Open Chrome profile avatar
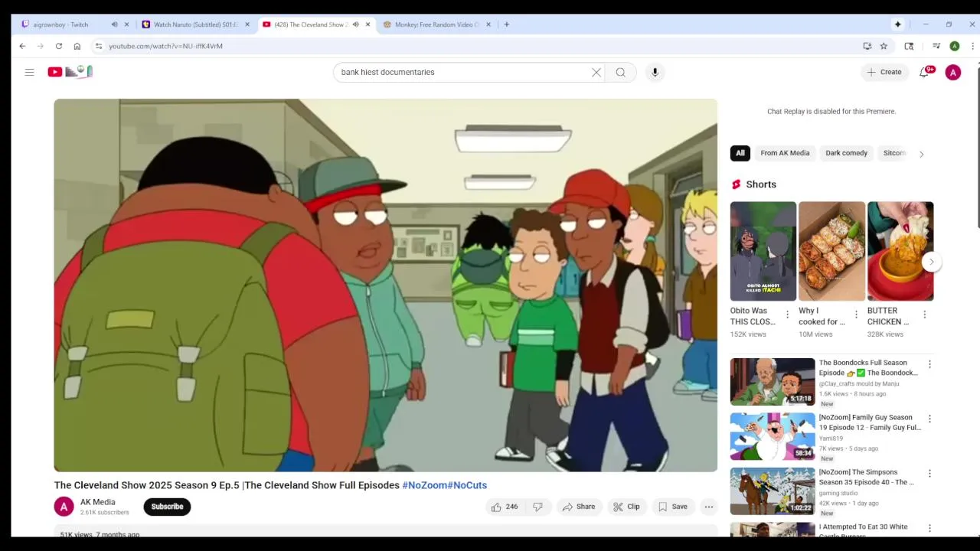This screenshot has height=551, width=980. click(x=954, y=46)
